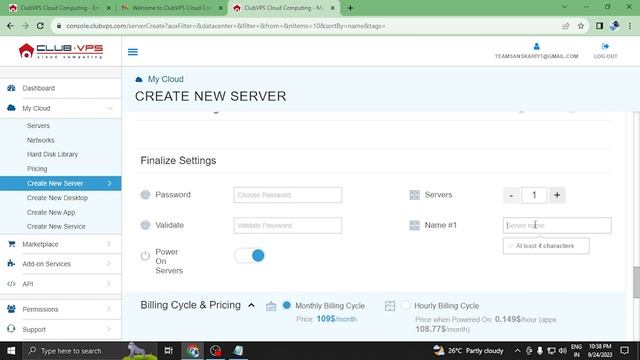Click the Power On Servers power icon
Image resolution: width=640 pixels, height=360 pixels.
pyautogui.click(x=145, y=256)
